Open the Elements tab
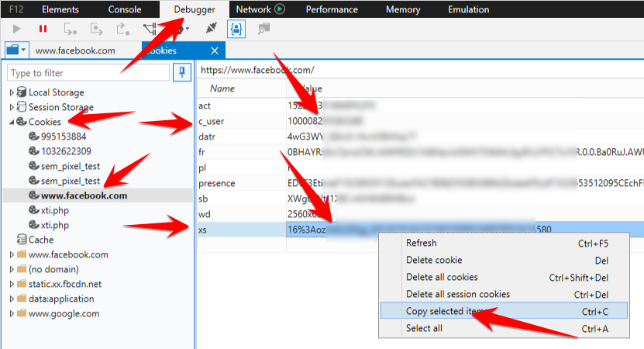This screenshot has width=644, height=349. coord(60,9)
